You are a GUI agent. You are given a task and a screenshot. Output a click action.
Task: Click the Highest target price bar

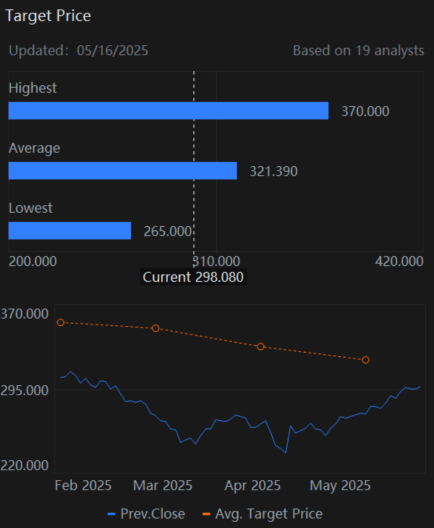(x=168, y=111)
